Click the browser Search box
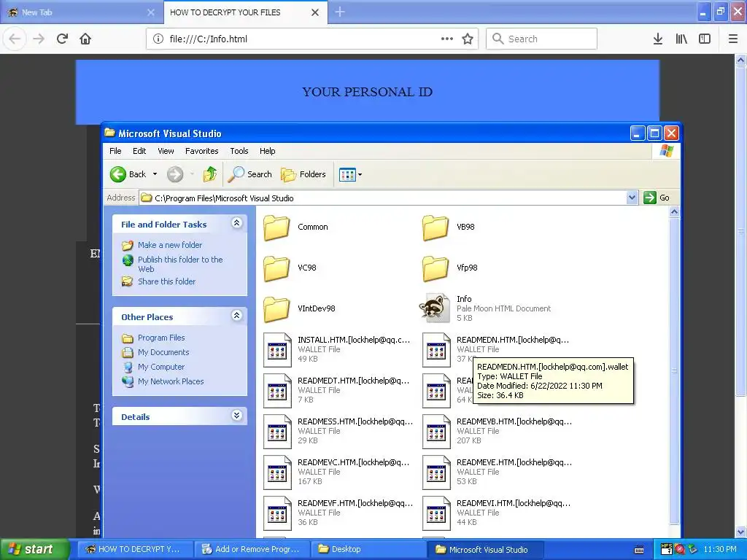This screenshot has width=747, height=560. (542, 39)
